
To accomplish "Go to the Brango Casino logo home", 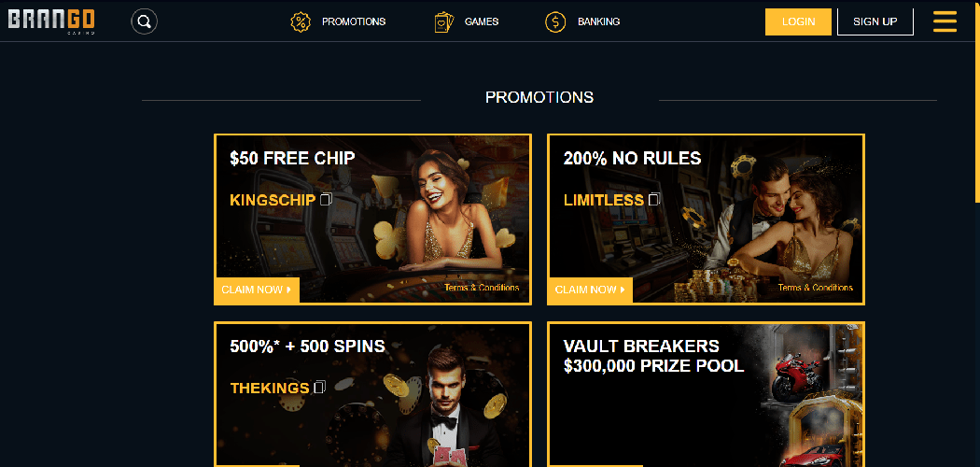I will coord(51,21).
